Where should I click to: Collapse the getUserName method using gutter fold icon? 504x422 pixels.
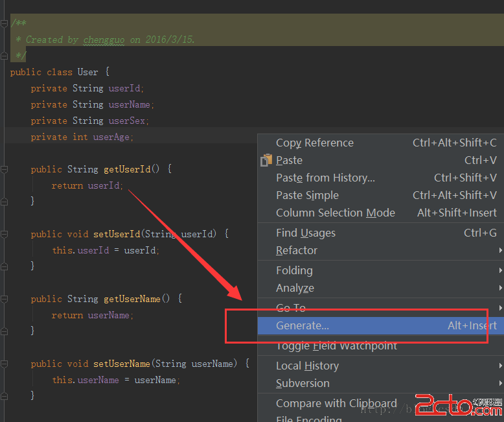(4, 299)
